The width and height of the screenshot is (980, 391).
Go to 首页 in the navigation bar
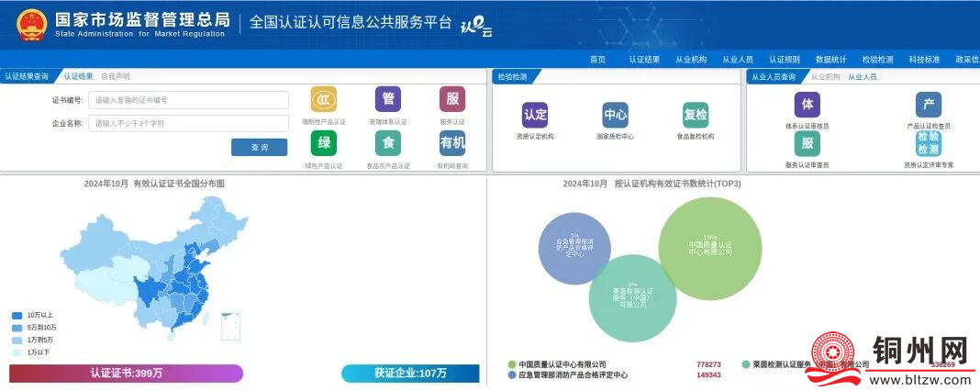tap(597, 59)
